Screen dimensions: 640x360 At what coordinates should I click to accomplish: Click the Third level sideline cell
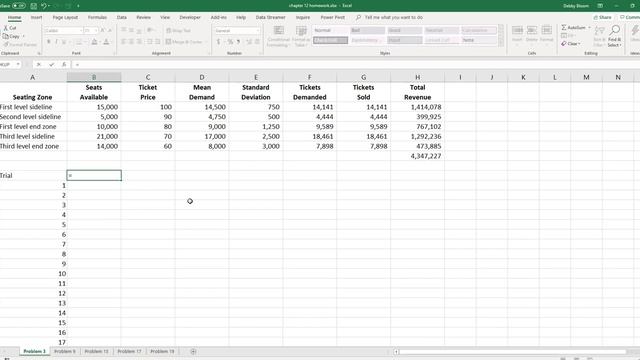pos(33,136)
